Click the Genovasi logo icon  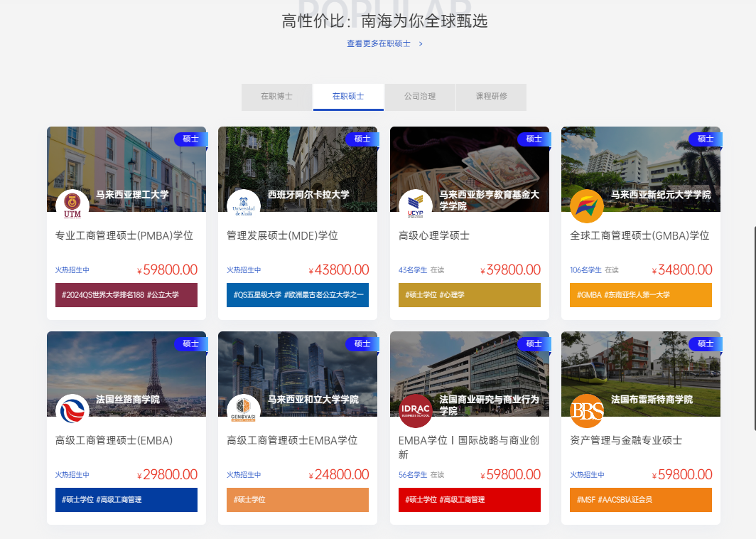244,410
